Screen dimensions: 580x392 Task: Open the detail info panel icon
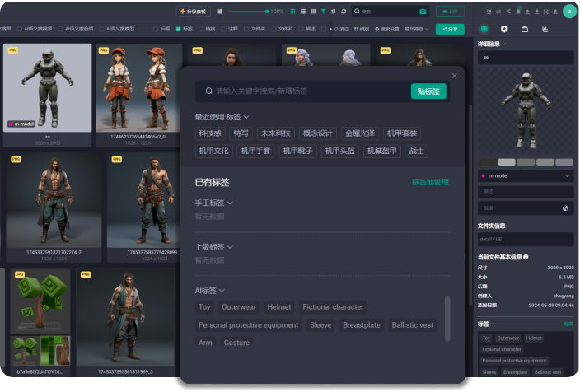point(484,29)
